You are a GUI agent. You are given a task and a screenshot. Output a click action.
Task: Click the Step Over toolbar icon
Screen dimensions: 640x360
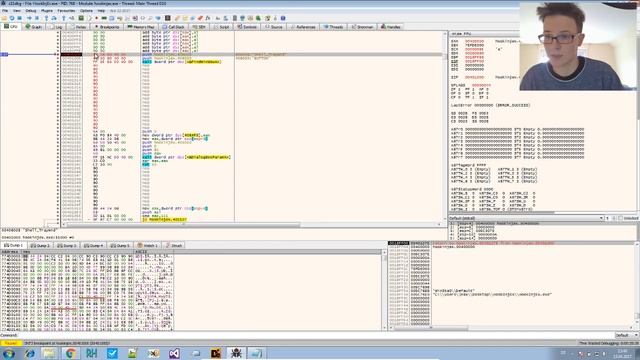[x=54, y=18]
